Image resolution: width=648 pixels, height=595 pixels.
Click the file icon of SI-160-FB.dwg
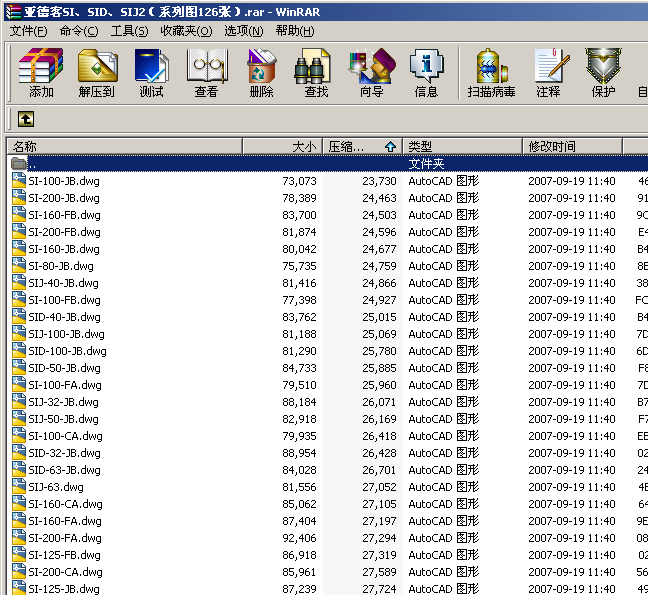coord(19,214)
